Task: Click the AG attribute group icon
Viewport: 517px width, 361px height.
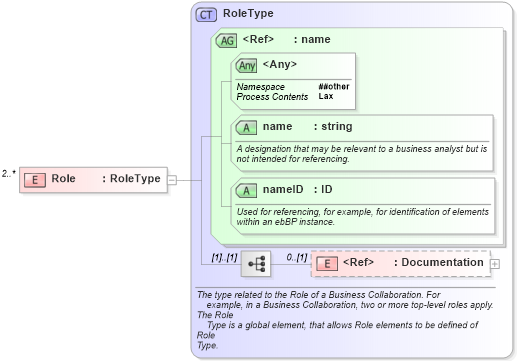Action: pos(226,41)
